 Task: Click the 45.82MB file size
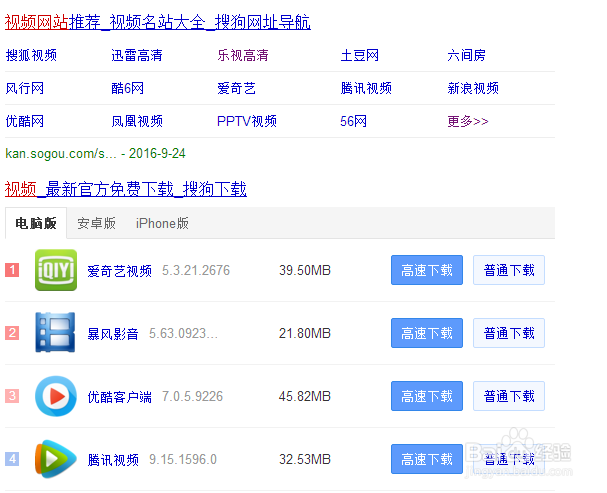(305, 396)
